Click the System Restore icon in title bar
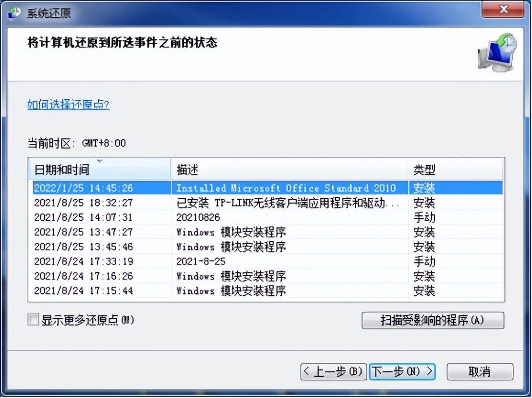This screenshot has height=398, width=532. 14,13
